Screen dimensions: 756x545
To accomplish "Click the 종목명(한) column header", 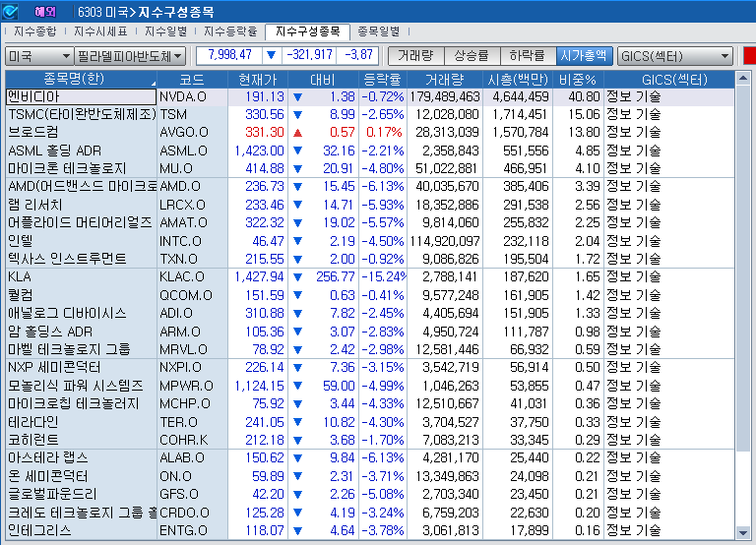I will 81,79.
